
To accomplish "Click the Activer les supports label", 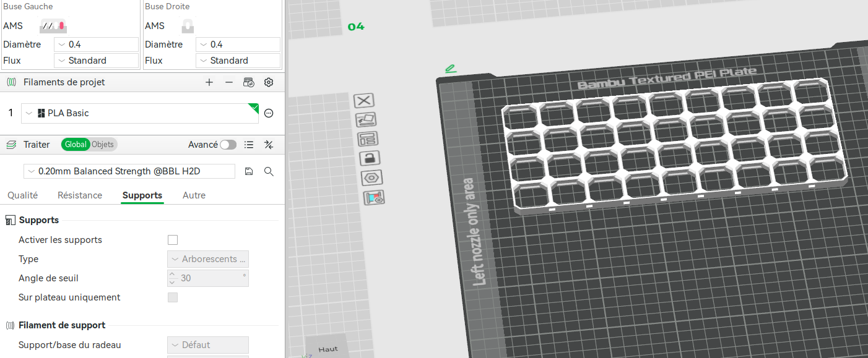I will tap(61, 240).
